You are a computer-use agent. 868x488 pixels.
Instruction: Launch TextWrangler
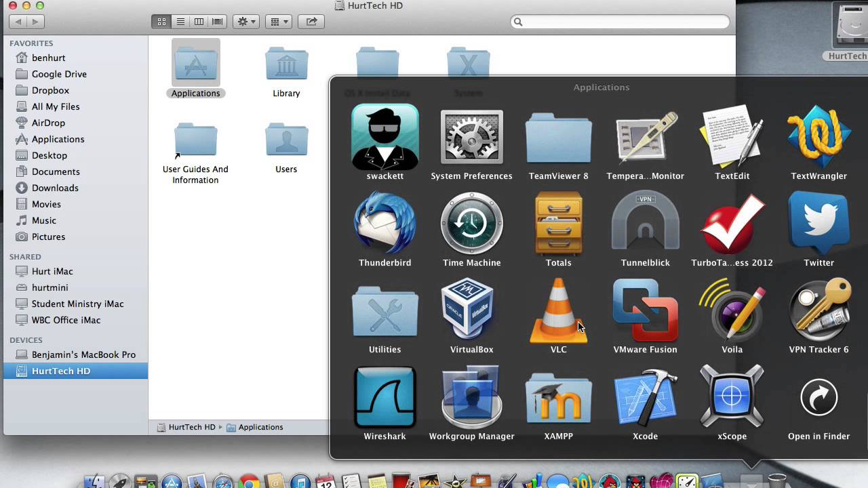point(818,137)
